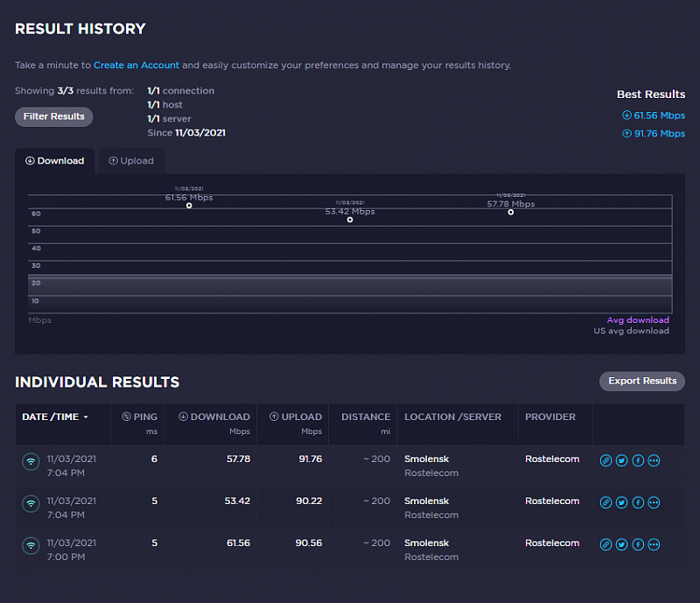Select the Download chart tab

point(55,161)
